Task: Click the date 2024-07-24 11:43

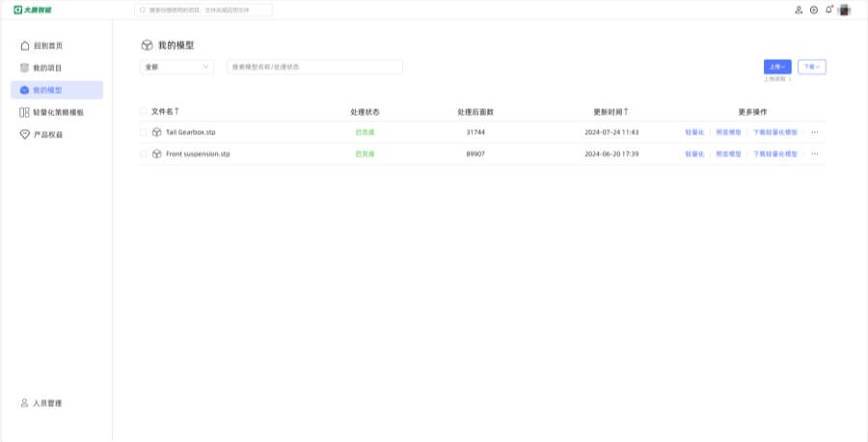Action: click(611, 132)
